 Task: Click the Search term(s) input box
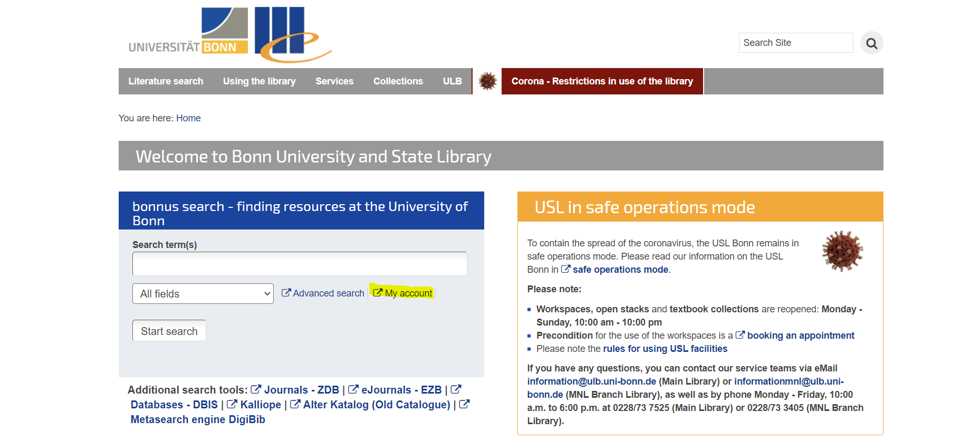(x=300, y=264)
